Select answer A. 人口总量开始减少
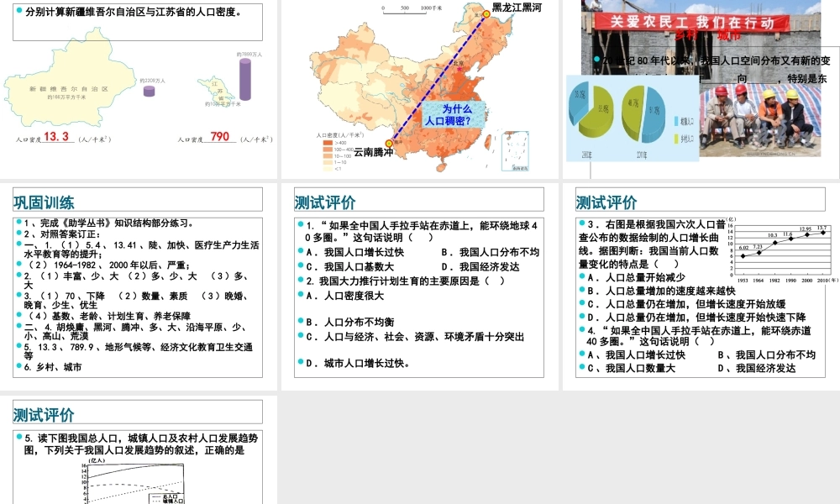This screenshot has height=504, width=840. (x=636, y=277)
